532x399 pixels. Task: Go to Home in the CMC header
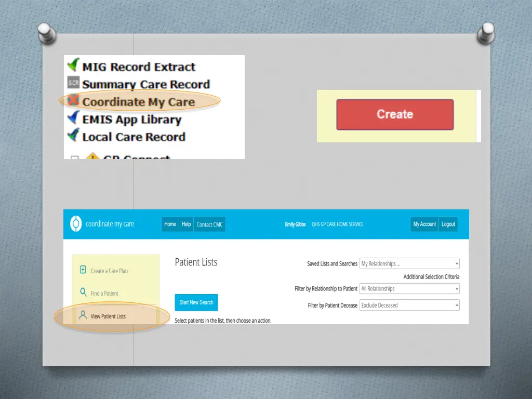(170, 224)
